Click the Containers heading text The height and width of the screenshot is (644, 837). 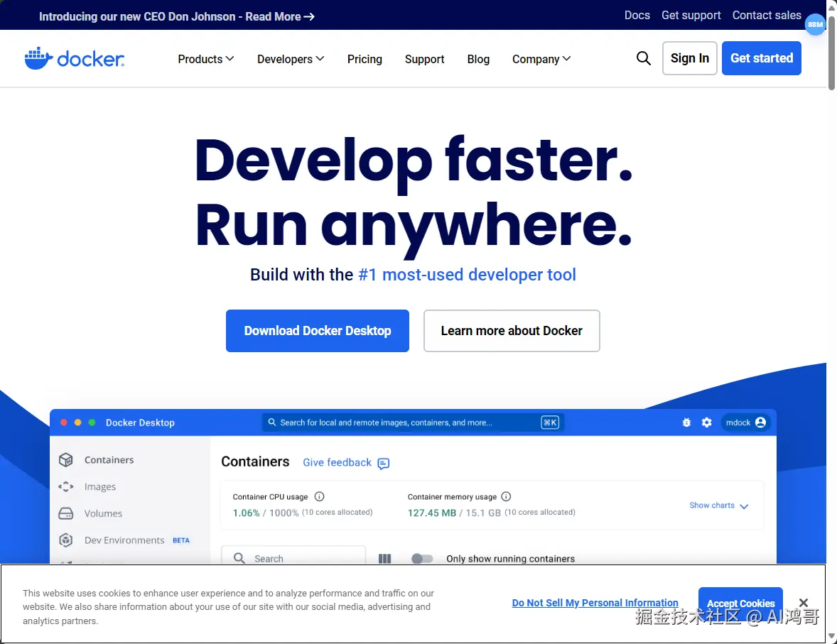[x=255, y=462]
